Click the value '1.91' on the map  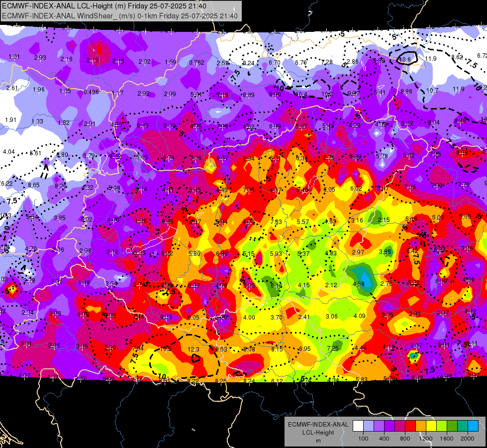tap(10, 119)
